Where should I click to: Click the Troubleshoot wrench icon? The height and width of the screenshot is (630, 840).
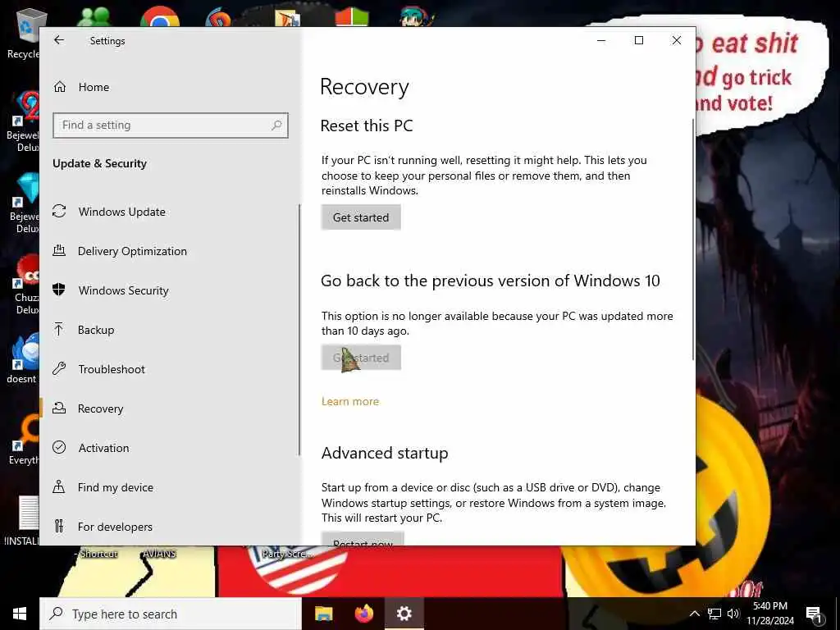click(59, 368)
